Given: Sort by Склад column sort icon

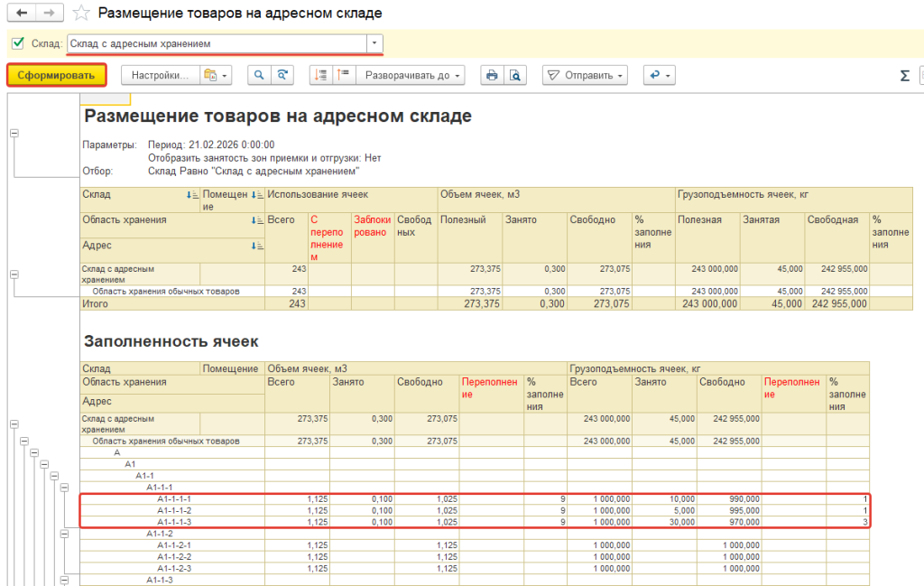Looking at the screenshot, I should click(190, 194).
